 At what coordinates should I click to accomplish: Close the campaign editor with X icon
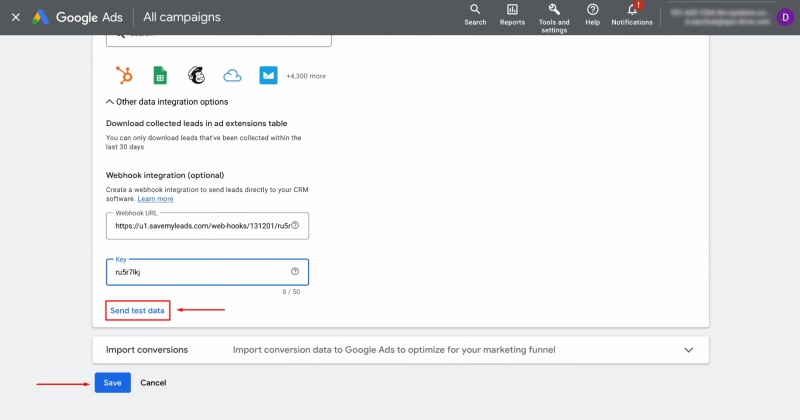click(16, 17)
